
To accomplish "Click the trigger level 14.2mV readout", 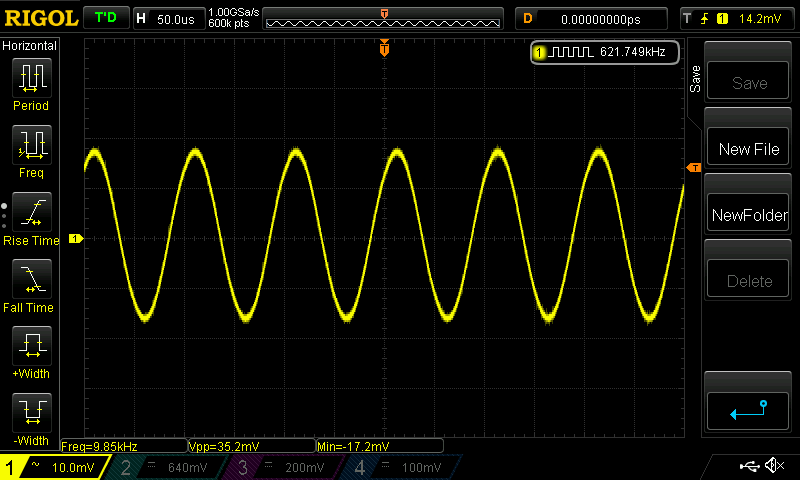I will tap(760, 19).
